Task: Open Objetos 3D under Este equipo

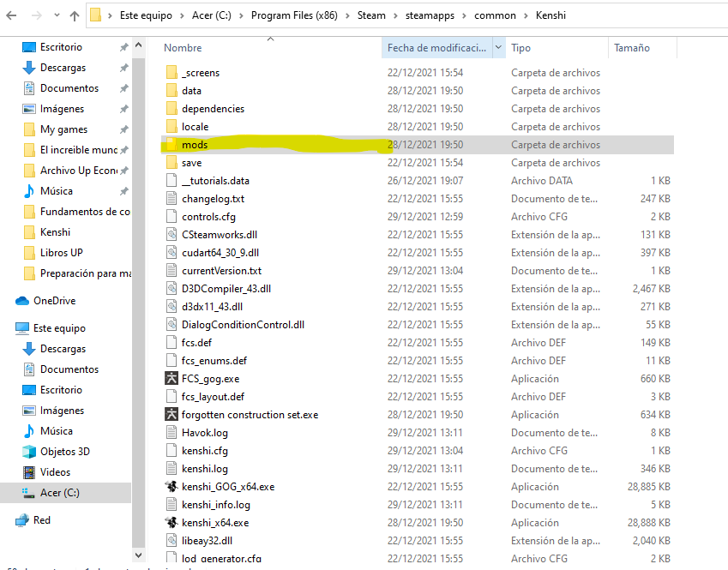Action: [65, 451]
